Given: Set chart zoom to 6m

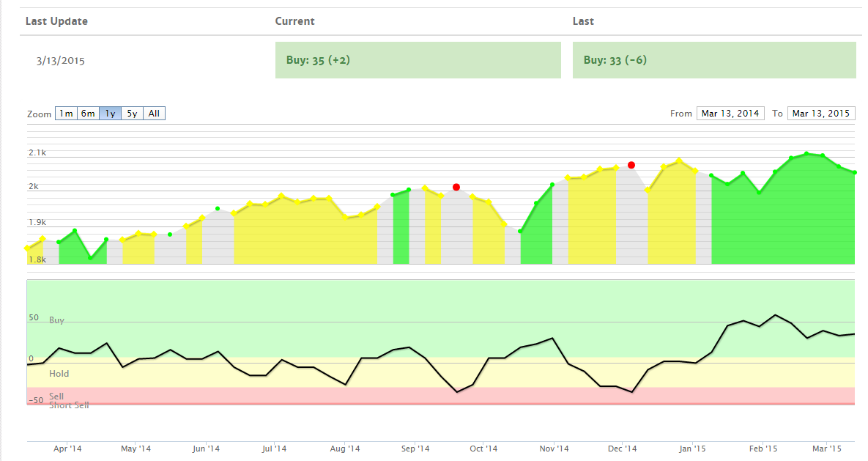Looking at the screenshot, I should 88,114.
